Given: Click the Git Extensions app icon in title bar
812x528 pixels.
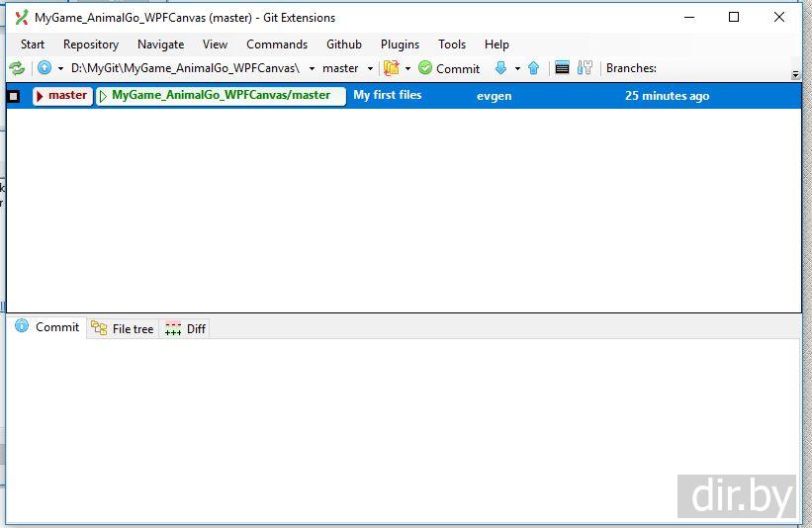Looking at the screenshot, I should pos(21,18).
